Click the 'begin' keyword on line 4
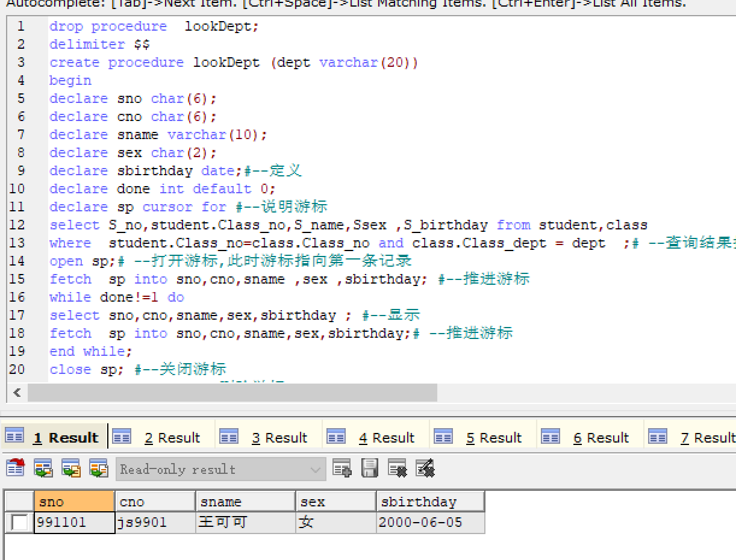 [70, 81]
